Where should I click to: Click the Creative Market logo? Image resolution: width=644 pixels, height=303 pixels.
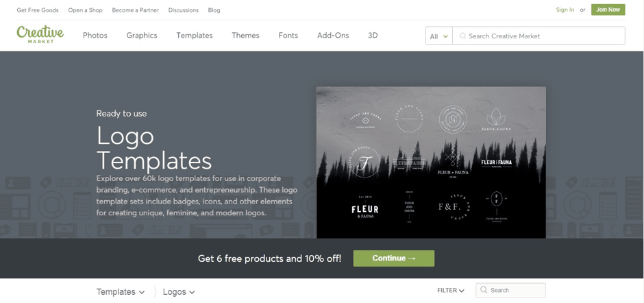tap(40, 34)
